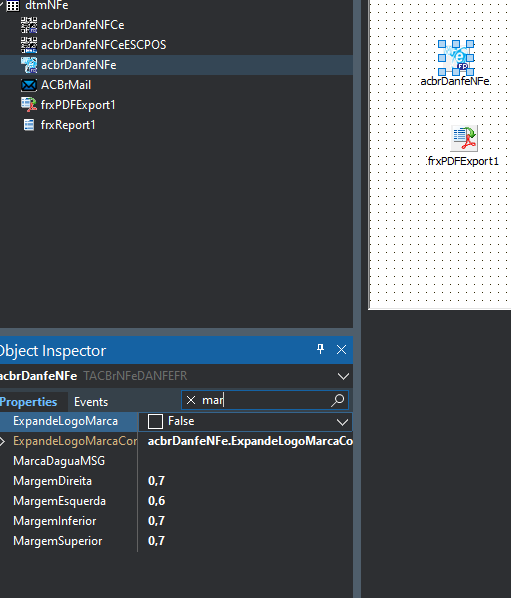Viewport: 511px width, 598px height.
Task: Edit the MargemEsquerda value 0,6
Action: (156, 501)
